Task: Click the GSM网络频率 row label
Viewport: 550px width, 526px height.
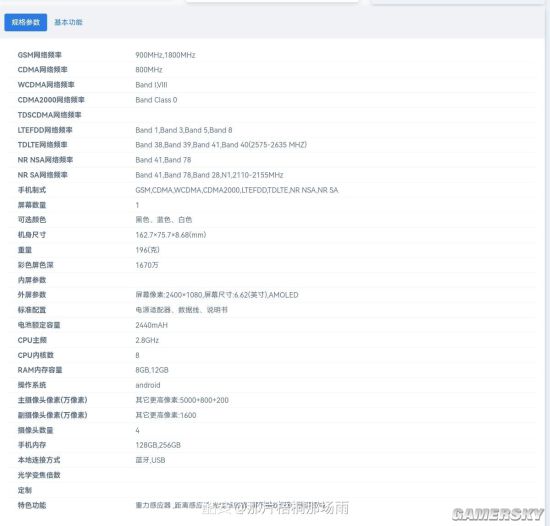Action: click(40, 55)
